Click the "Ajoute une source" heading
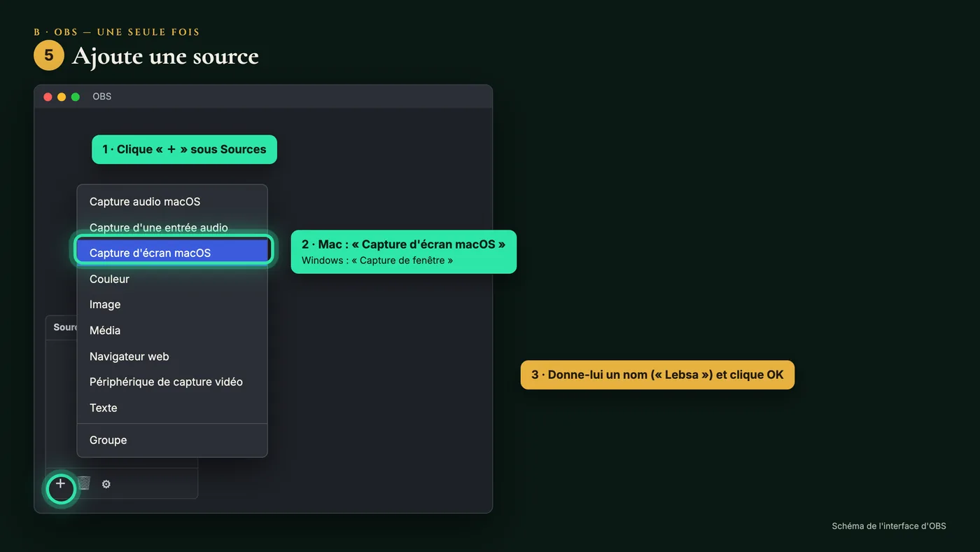The width and height of the screenshot is (980, 552). [x=165, y=55]
